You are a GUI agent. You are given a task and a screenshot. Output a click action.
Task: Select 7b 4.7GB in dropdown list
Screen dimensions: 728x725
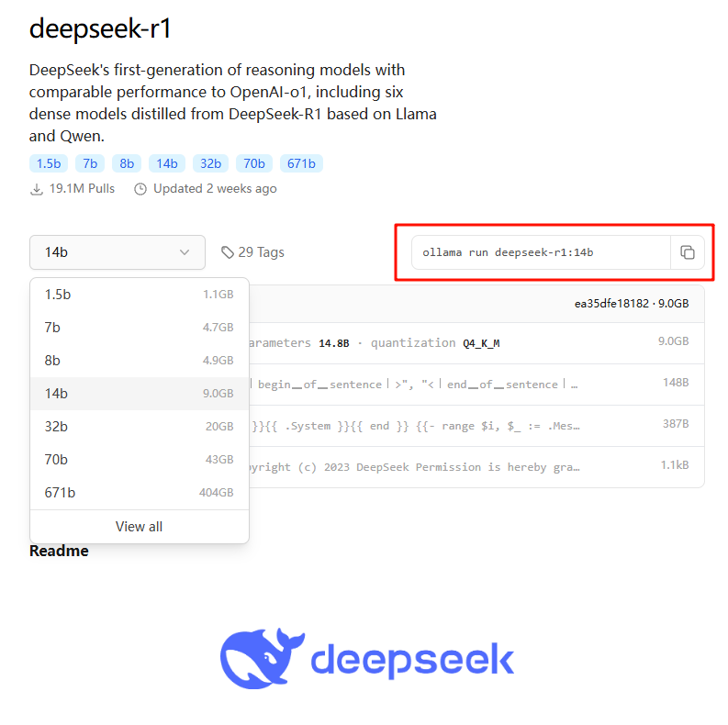click(140, 328)
